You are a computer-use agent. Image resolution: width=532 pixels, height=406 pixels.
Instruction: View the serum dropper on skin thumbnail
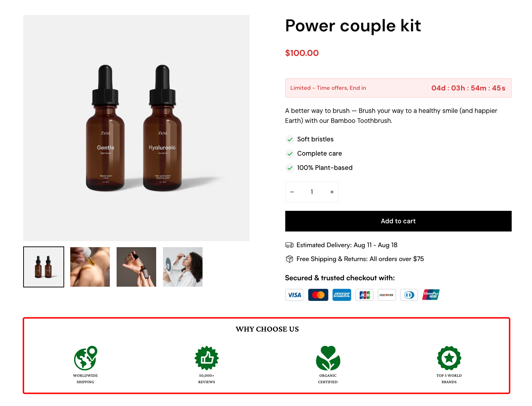click(90, 267)
